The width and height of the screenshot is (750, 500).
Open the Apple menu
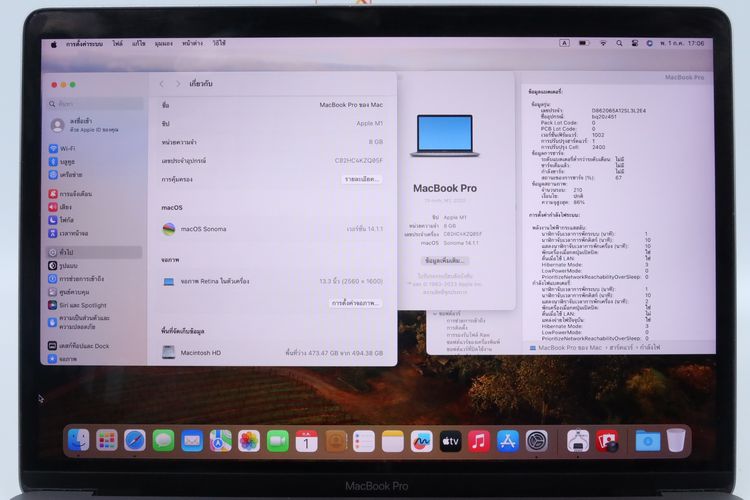54,44
